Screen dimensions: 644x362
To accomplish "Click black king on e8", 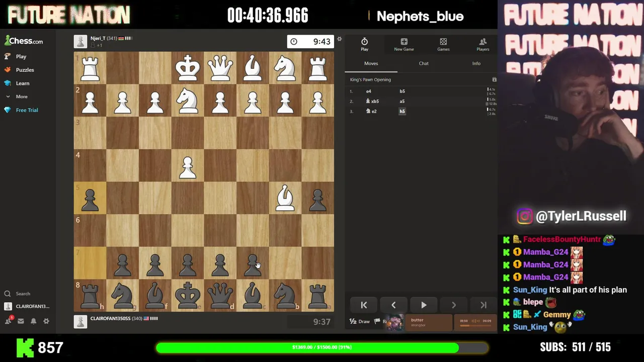I will point(188,295).
